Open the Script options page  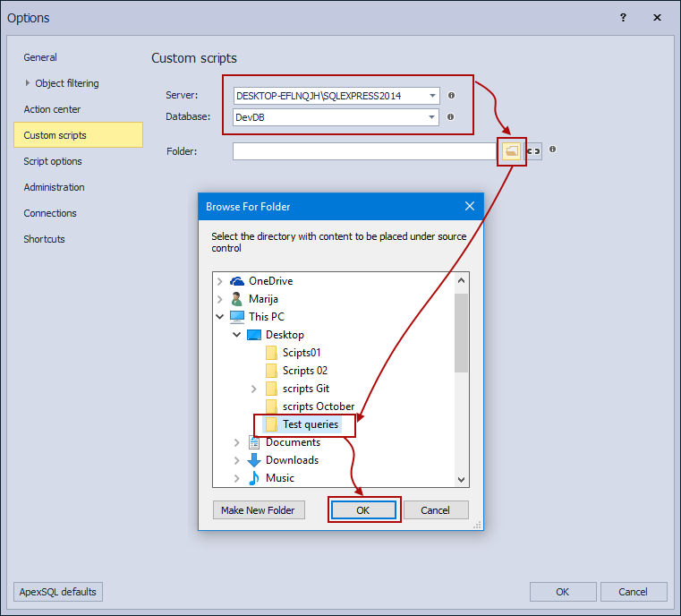(x=53, y=161)
